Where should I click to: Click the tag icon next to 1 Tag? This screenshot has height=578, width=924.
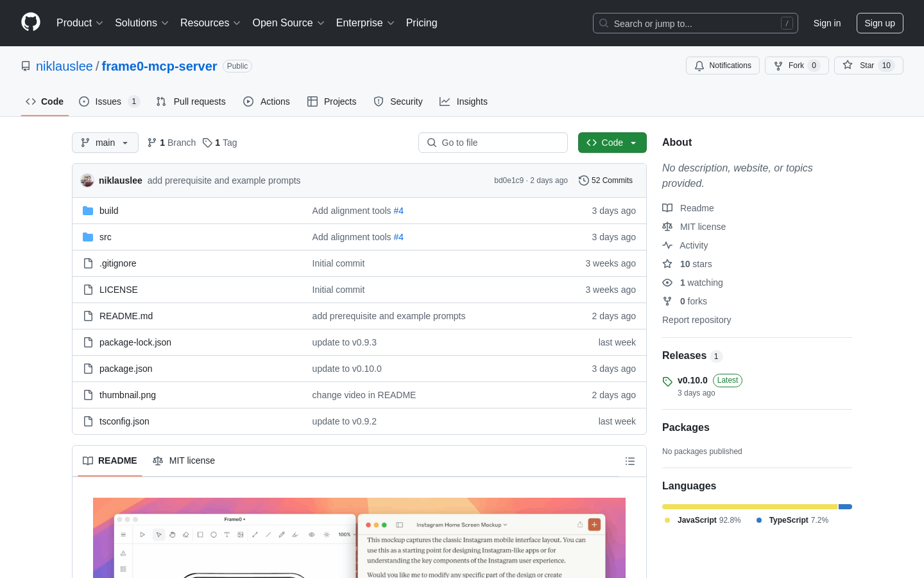point(207,143)
